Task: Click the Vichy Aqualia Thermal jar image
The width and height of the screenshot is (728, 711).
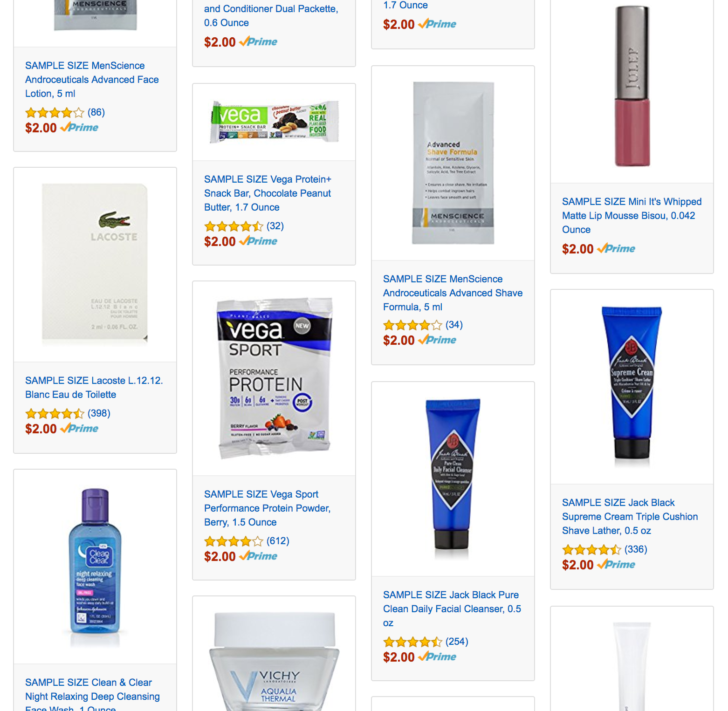Action: [274, 662]
